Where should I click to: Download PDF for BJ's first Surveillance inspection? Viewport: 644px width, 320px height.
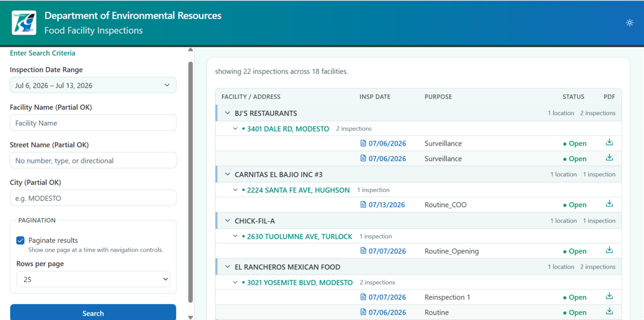click(x=609, y=143)
